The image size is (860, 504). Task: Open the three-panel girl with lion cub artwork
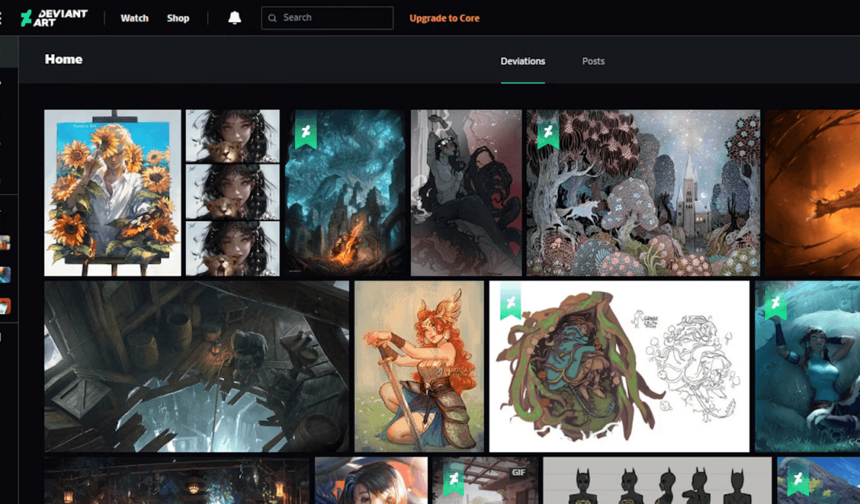pos(233,193)
